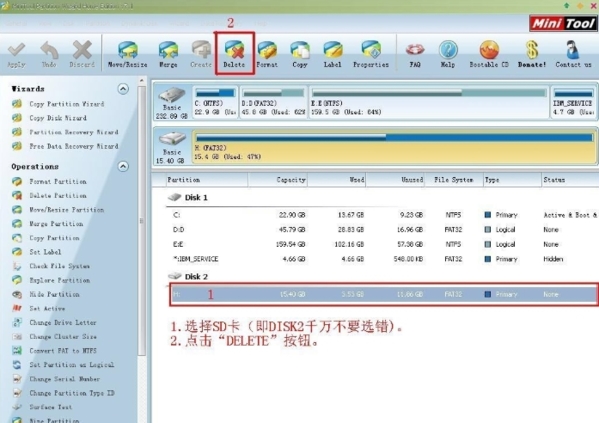
Task: Choose Set Label operation
Action: (37, 252)
